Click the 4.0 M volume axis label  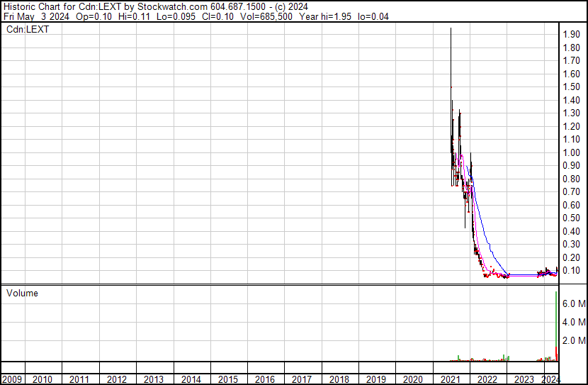point(573,323)
